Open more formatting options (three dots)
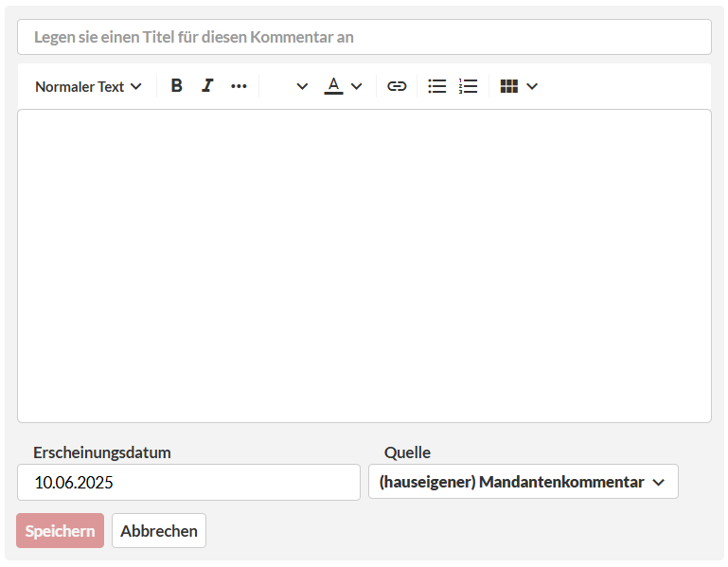Image resolution: width=728 pixels, height=567 pixels. click(239, 86)
